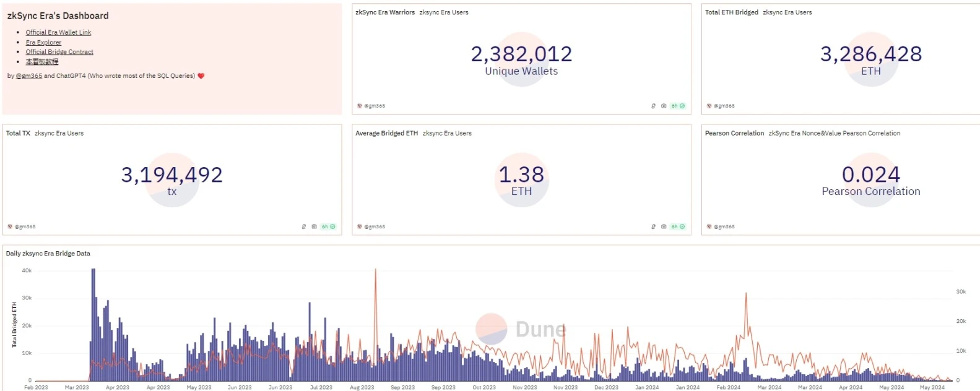Open the Official Era Wallet Link
The image size is (980, 391).
(58, 32)
